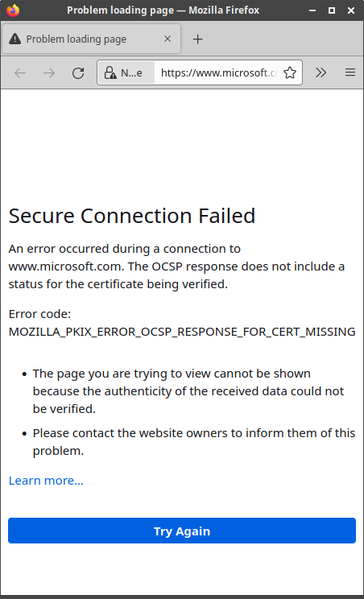Focus the microsoft.com URL address field
The width and height of the screenshot is (364, 599).
[218, 72]
